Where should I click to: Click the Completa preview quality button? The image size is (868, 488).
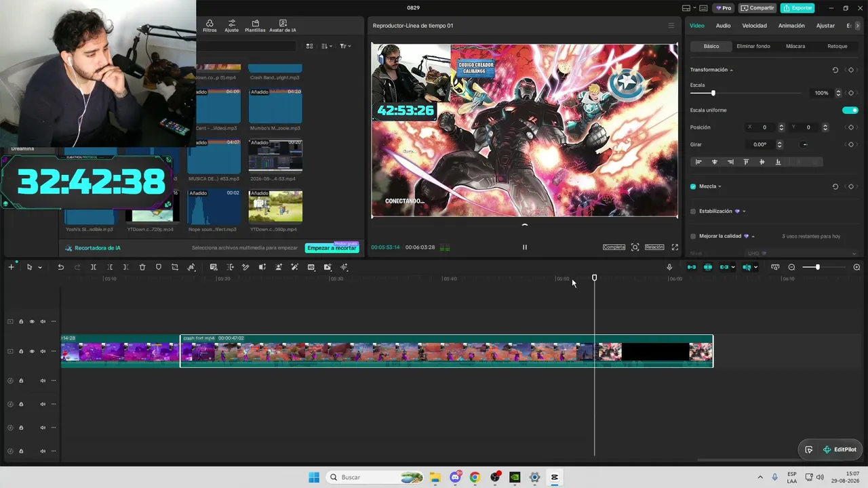click(x=614, y=247)
